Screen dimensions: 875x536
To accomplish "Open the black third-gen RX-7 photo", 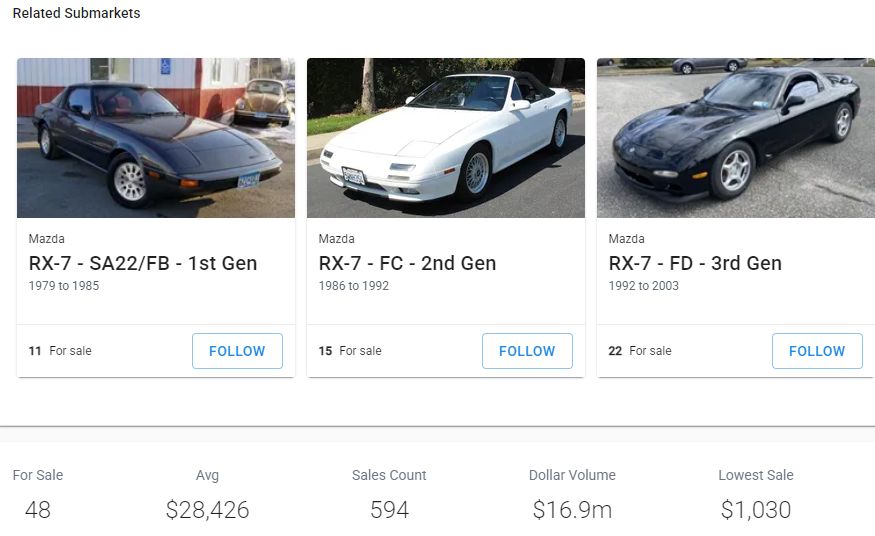I will (736, 138).
